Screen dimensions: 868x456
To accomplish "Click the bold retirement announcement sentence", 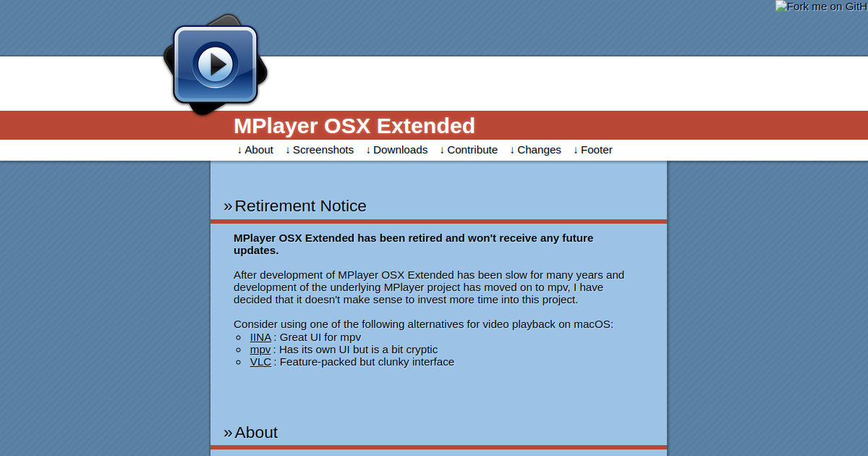I will [x=414, y=244].
